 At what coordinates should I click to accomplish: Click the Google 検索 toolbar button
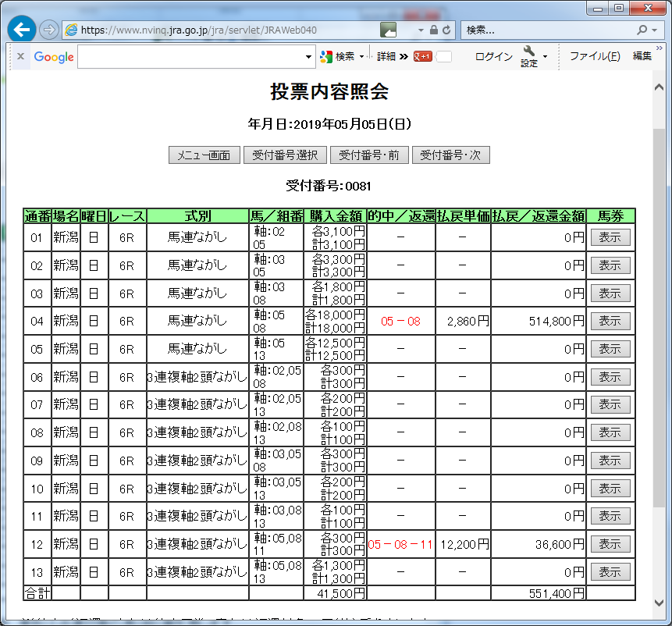[337, 56]
